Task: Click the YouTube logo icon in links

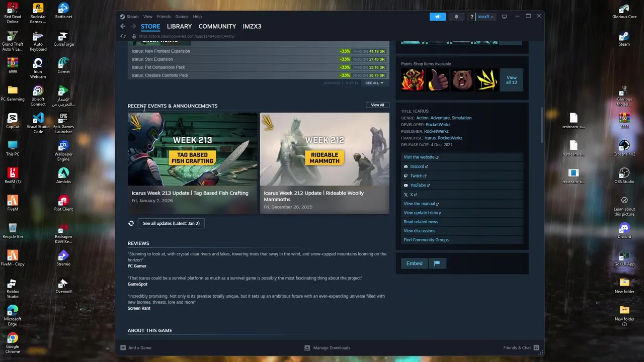Action: pos(406,185)
